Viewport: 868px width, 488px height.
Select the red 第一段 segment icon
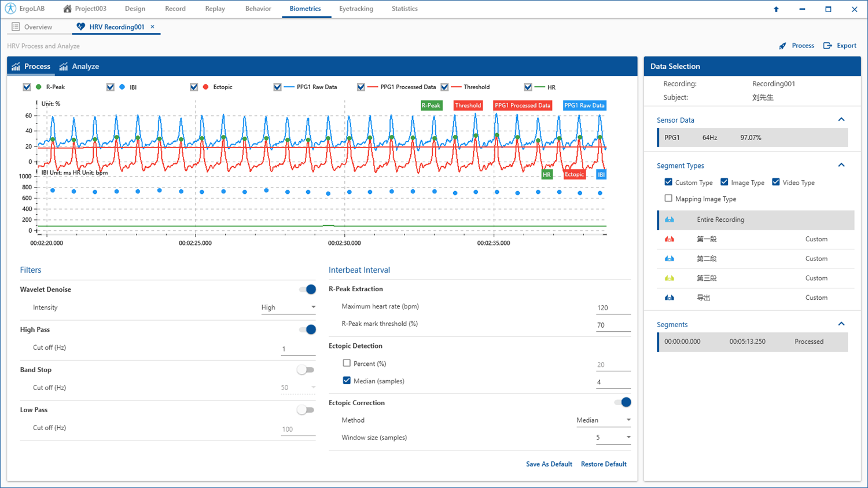click(670, 239)
